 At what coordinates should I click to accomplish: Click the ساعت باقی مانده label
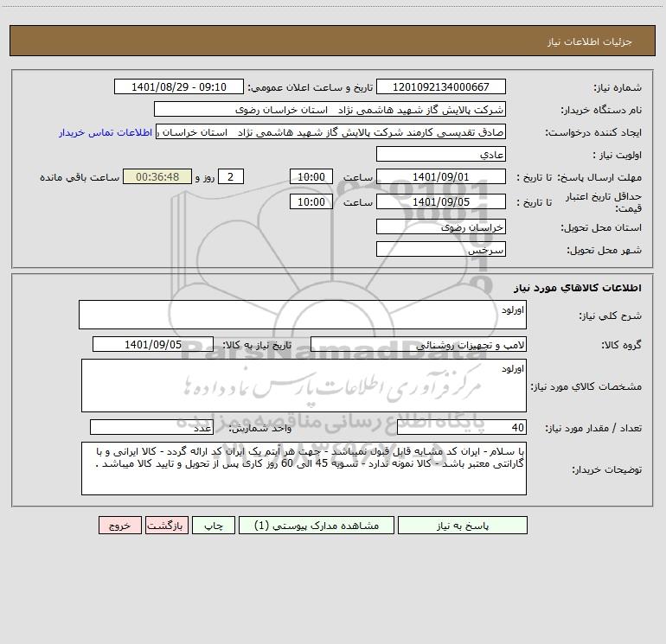coord(80,177)
